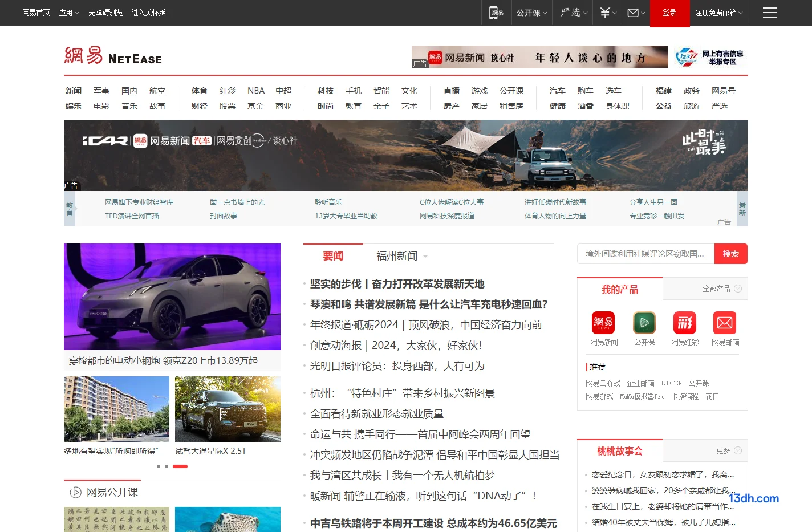Click the 网易新闻 谈心社 top advertisement
Image resolution: width=812 pixels, height=532 pixels.
click(540, 57)
